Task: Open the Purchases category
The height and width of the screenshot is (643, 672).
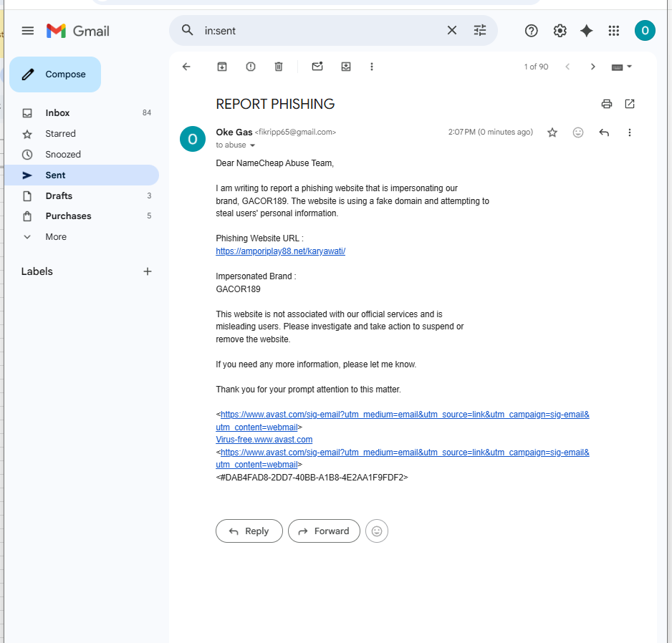Action: [82, 216]
